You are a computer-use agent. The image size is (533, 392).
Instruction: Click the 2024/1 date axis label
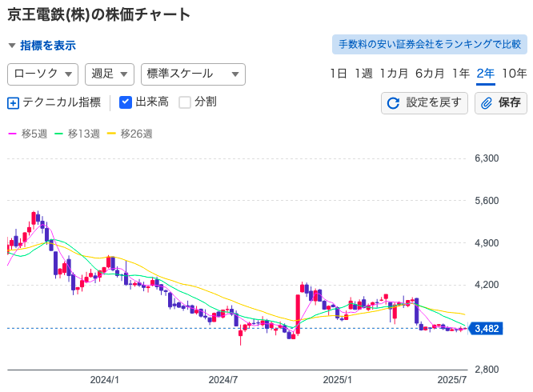tap(104, 380)
